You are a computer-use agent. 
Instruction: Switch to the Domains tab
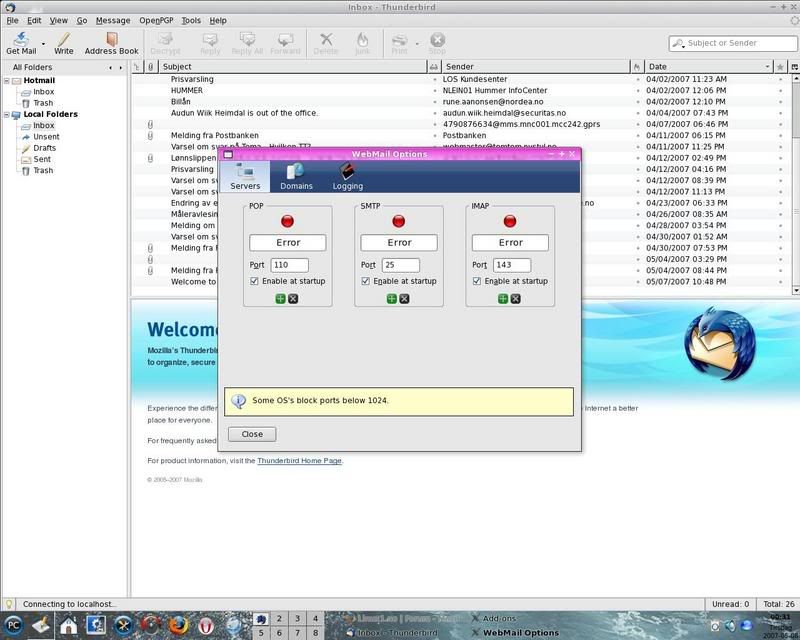(296, 176)
